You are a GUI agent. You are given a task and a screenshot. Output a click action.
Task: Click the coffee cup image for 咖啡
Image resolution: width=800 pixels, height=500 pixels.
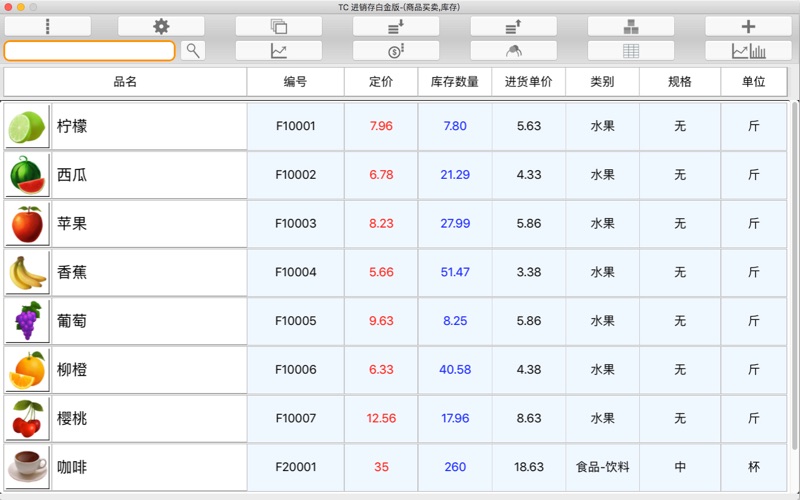coord(27,467)
